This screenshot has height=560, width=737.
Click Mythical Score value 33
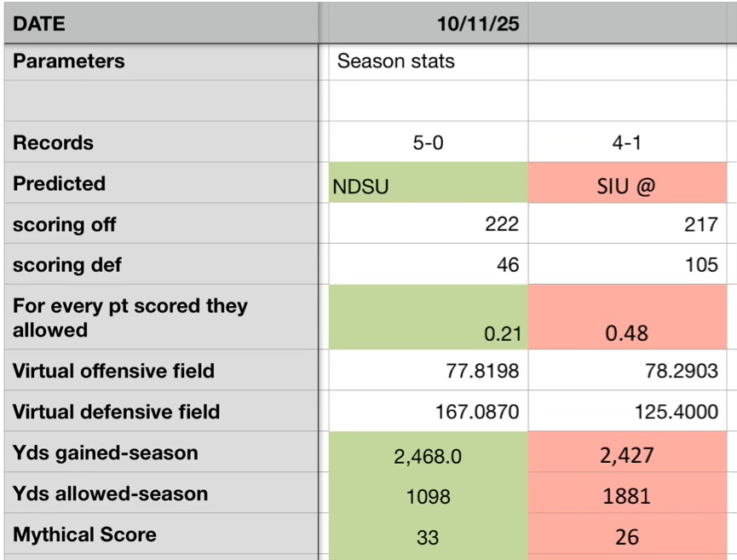pos(424,536)
